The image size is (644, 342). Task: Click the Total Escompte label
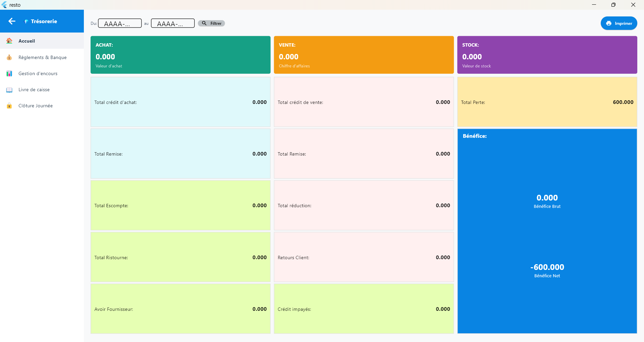tap(111, 206)
